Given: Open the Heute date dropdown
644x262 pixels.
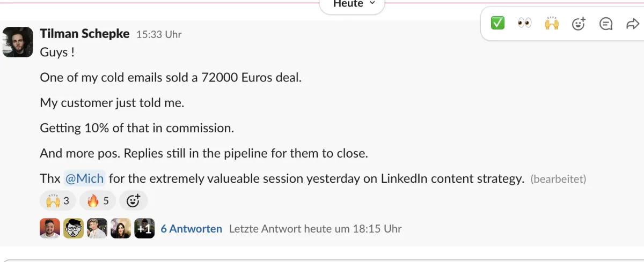Looking at the screenshot, I should click(x=352, y=4).
